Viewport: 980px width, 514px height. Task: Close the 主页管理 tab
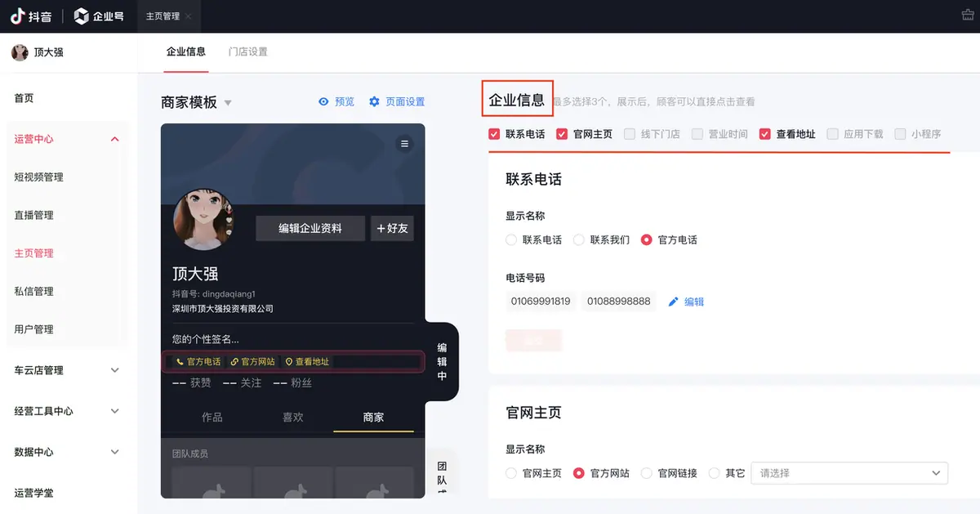189,16
